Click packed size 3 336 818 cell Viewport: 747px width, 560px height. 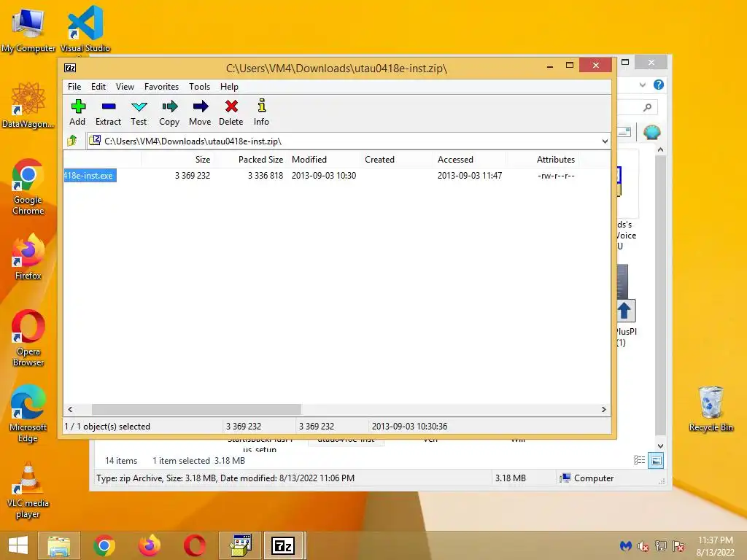(x=266, y=175)
